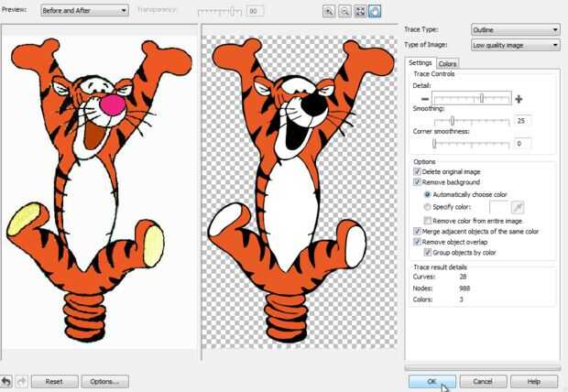Click the Reset button

[54, 382]
